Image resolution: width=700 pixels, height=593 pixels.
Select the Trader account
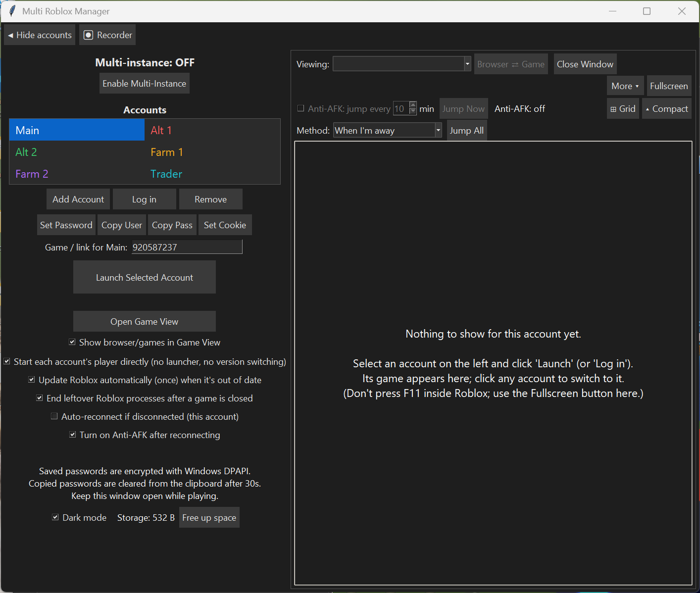212,174
